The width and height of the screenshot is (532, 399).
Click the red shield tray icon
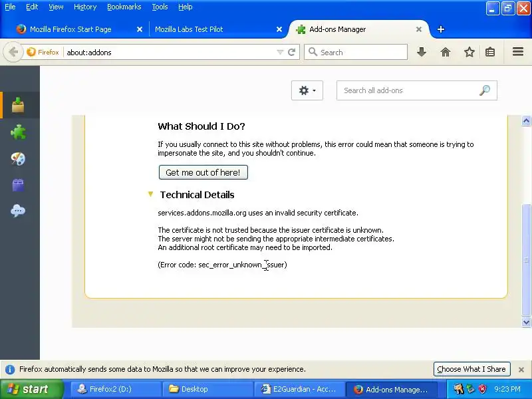tap(483, 389)
